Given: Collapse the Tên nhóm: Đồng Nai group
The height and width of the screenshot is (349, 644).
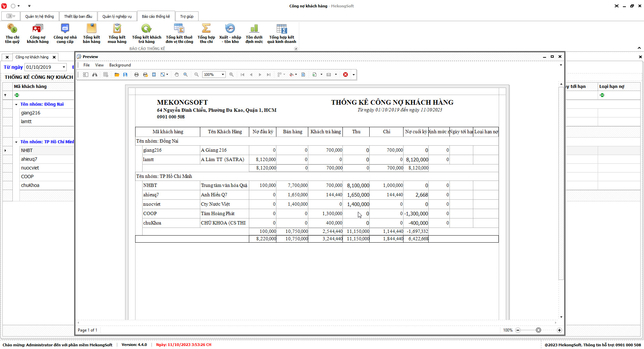Looking at the screenshot, I should coord(16,104).
